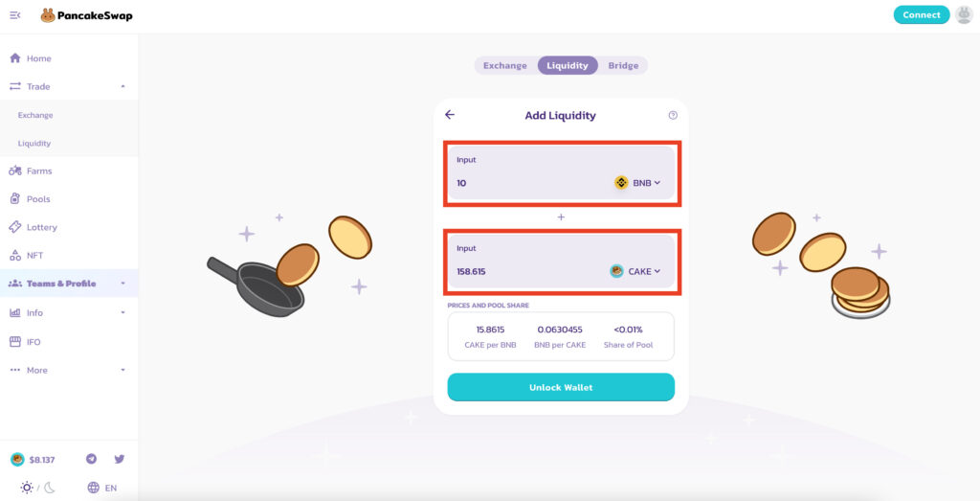This screenshot has width=980, height=501.
Task: Open the Twitter link icon
Action: [x=120, y=459]
